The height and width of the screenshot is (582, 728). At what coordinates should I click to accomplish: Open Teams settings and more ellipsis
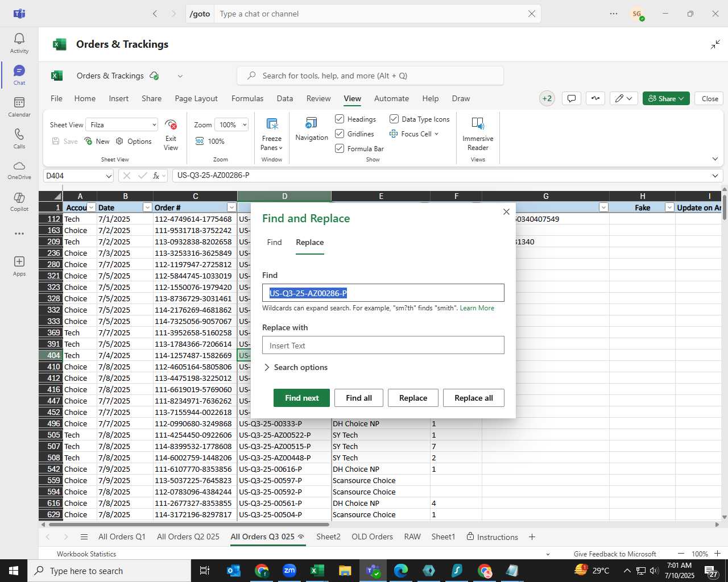coord(614,14)
